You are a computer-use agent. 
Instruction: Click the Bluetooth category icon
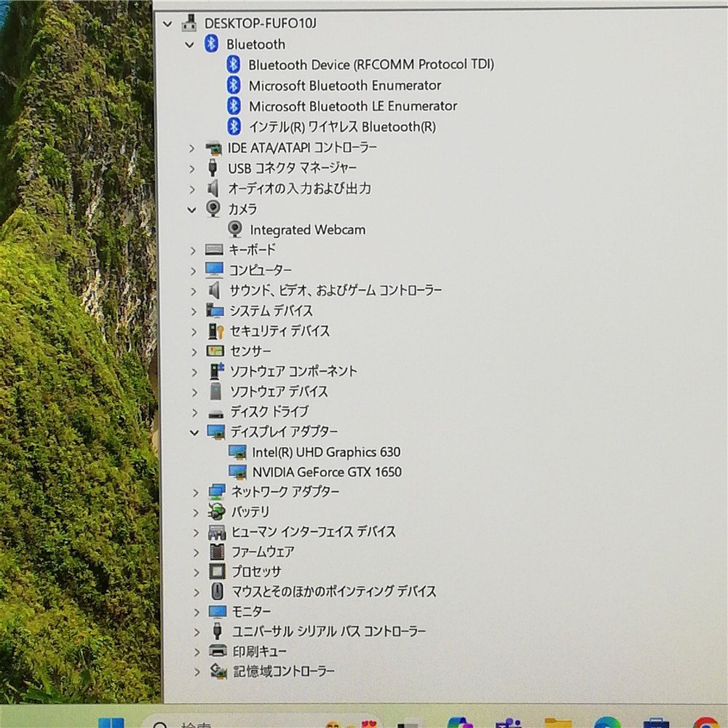[212, 44]
